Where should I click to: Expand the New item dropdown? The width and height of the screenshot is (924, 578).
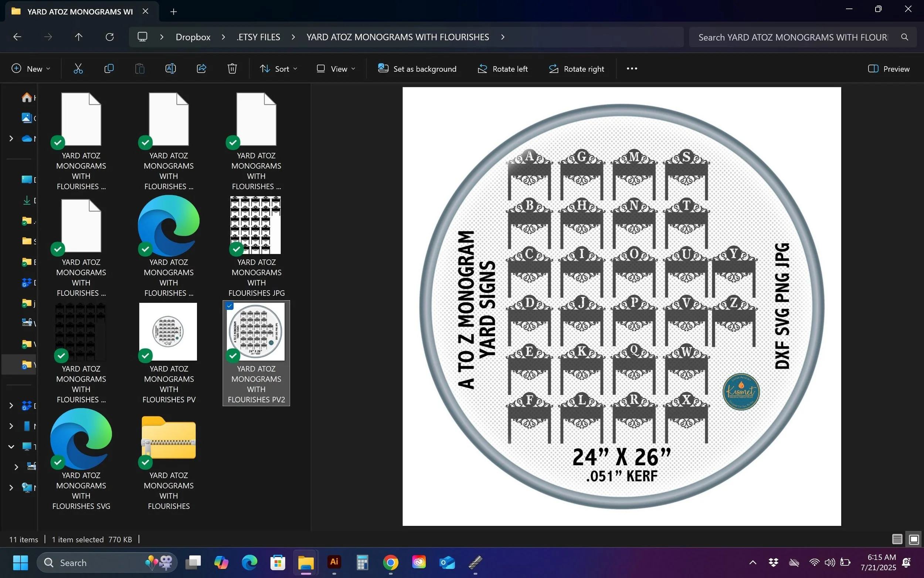click(31, 69)
